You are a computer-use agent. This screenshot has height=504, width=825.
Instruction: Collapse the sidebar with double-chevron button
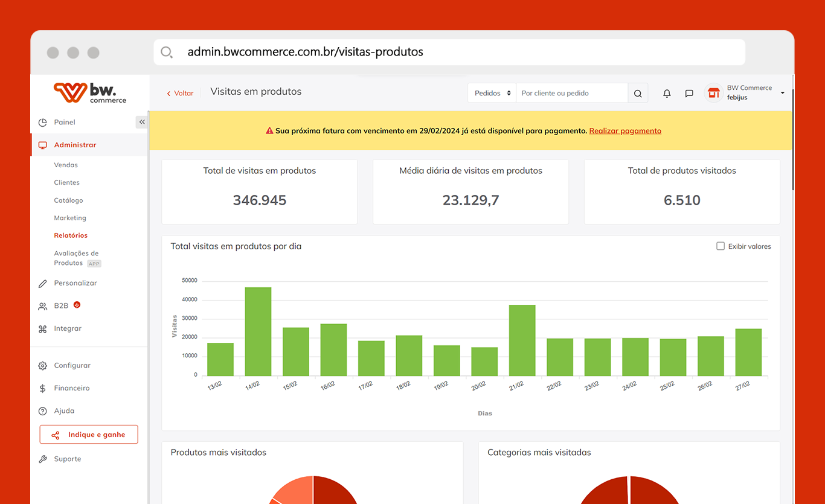point(142,122)
